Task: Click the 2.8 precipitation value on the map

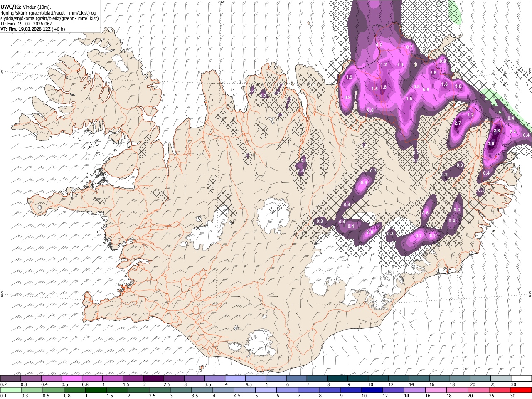Action: point(496,131)
